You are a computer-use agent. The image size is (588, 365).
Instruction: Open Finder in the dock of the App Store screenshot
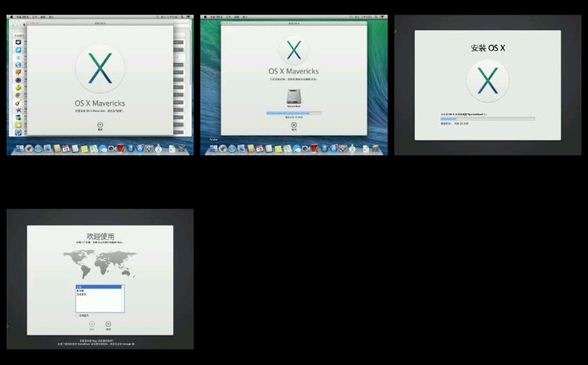click(x=20, y=149)
